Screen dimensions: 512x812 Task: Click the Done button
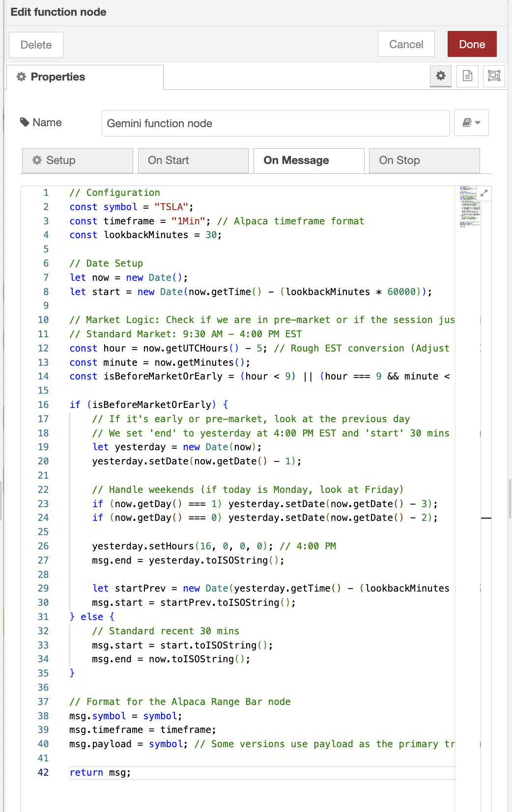click(472, 44)
